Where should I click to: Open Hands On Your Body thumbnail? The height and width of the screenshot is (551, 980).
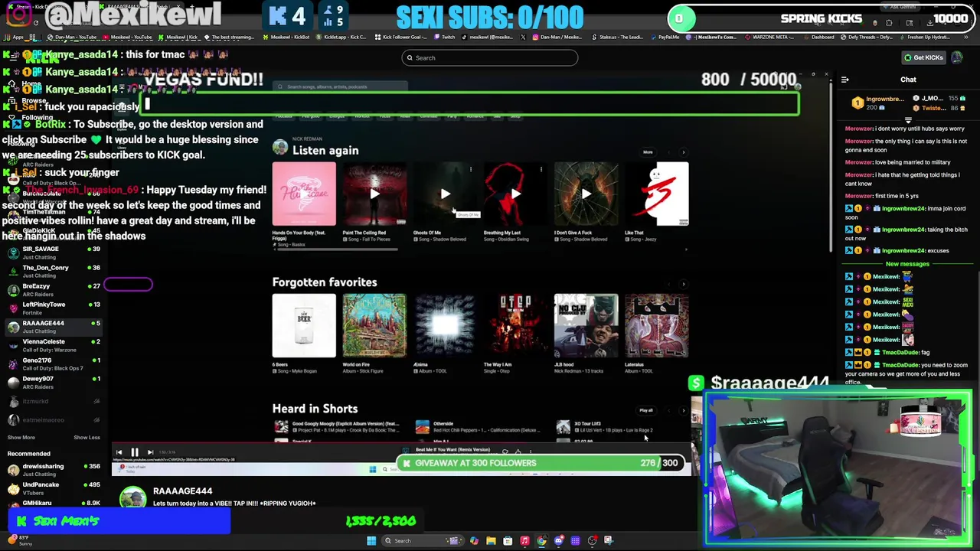pos(304,194)
